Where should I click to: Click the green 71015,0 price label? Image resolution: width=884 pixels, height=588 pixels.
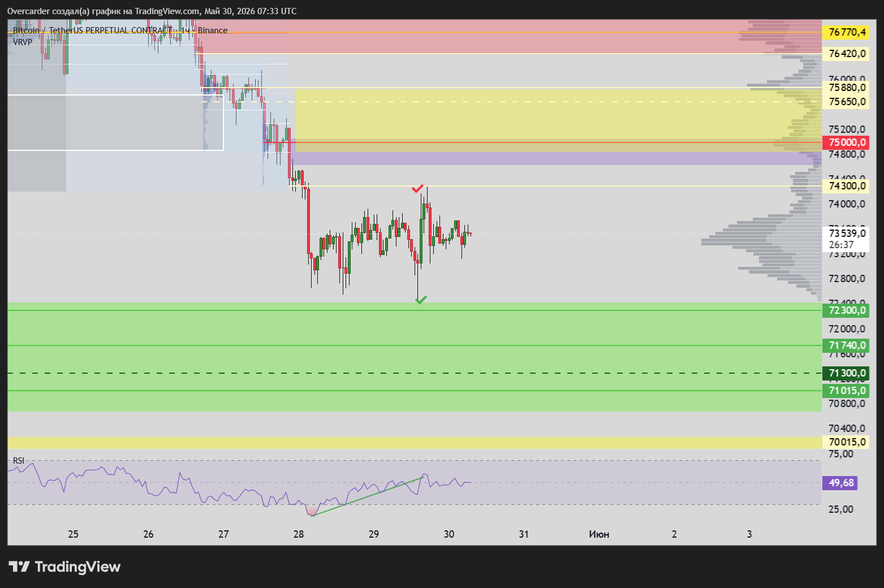846,391
